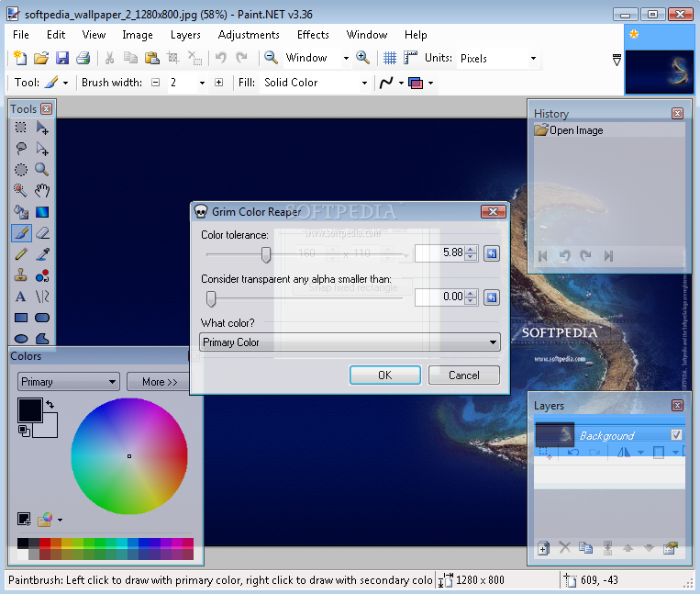Select the Ellipse Select tool
This screenshot has height=594, width=700.
20,170
